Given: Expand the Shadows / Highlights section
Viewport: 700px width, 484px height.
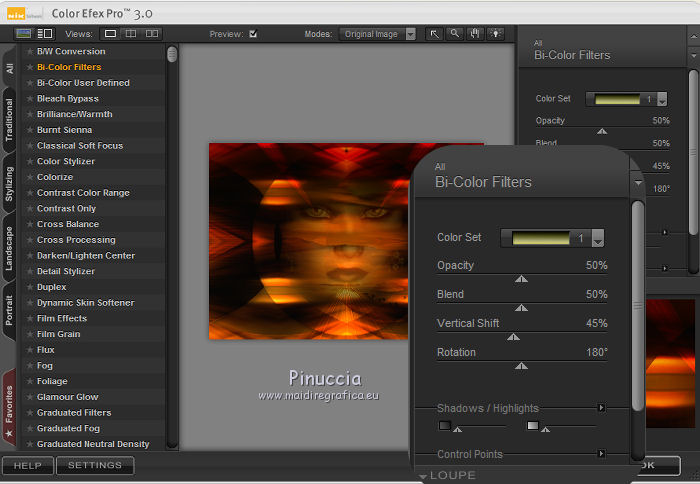Looking at the screenshot, I should point(601,408).
